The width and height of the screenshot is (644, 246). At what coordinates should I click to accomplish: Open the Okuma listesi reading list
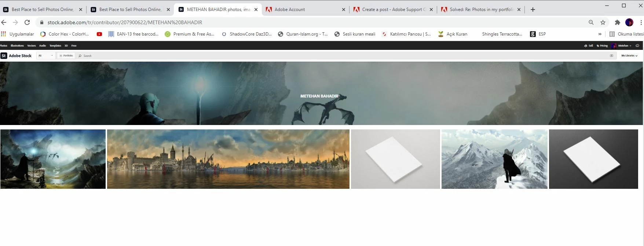pyautogui.click(x=626, y=34)
